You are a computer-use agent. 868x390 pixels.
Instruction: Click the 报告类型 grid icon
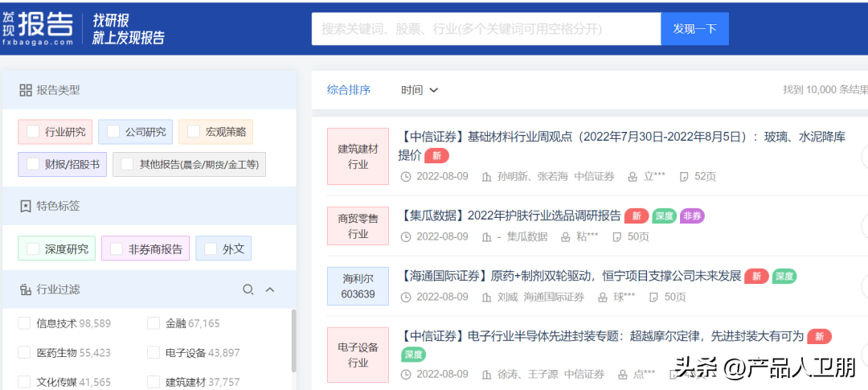click(26, 90)
